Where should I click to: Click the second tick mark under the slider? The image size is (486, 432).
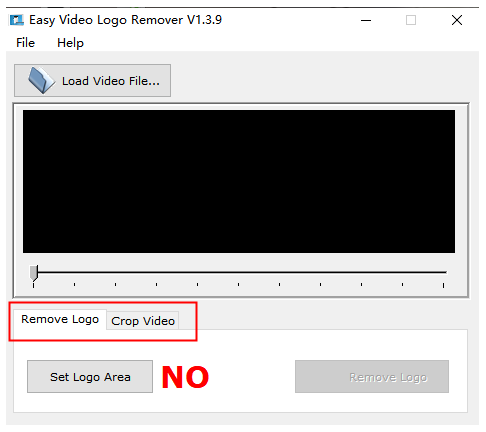click(74, 284)
